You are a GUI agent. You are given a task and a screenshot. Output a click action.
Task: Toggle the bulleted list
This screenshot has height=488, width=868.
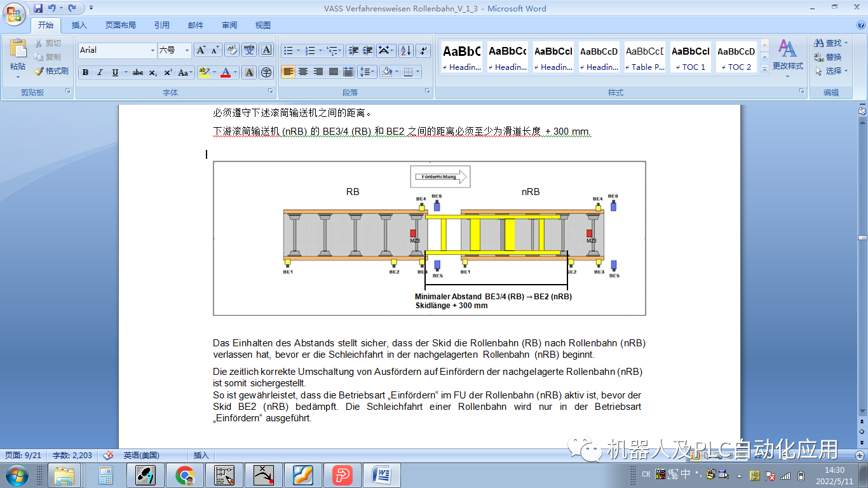290,50
